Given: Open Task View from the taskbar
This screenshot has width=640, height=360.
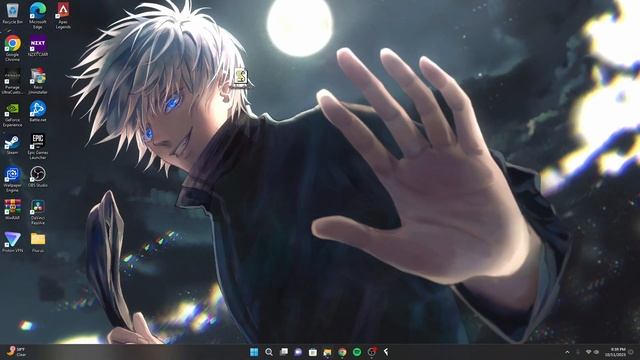Looking at the screenshot, I should pos(283,352).
